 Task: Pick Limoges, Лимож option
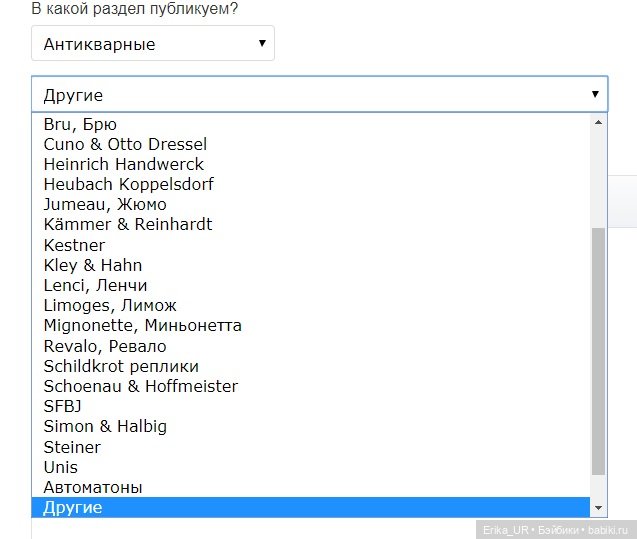[x=110, y=305]
